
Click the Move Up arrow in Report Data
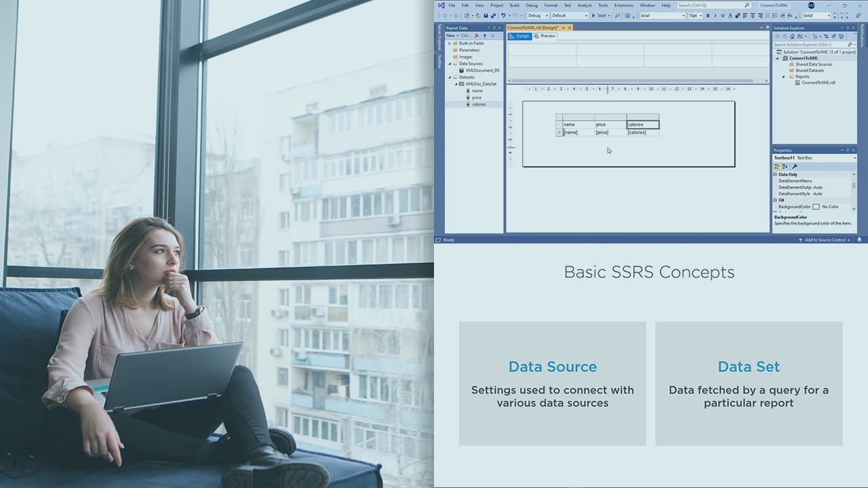click(x=484, y=36)
